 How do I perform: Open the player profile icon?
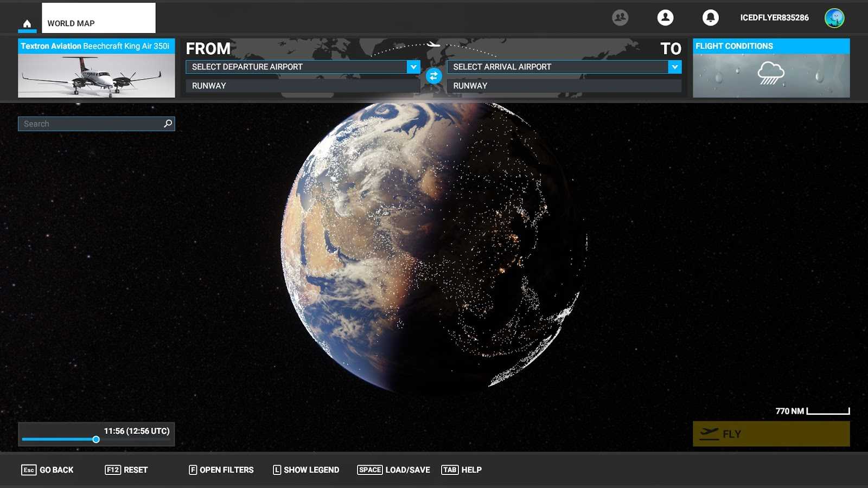pyautogui.click(x=665, y=18)
